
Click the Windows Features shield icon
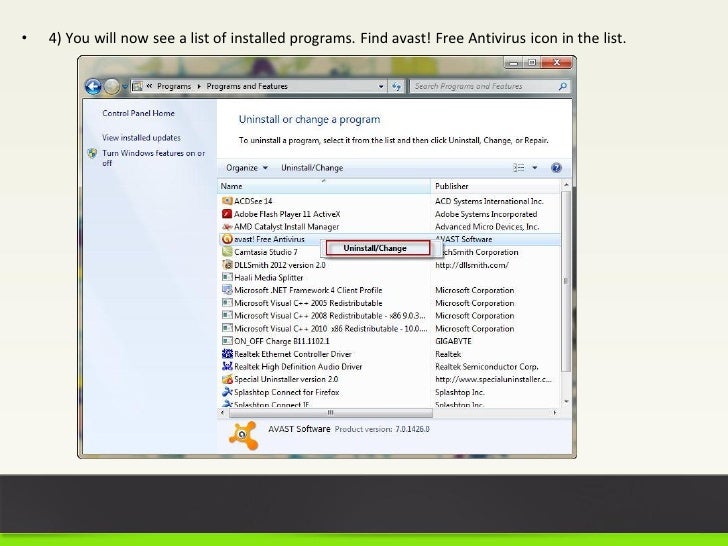click(92, 153)
